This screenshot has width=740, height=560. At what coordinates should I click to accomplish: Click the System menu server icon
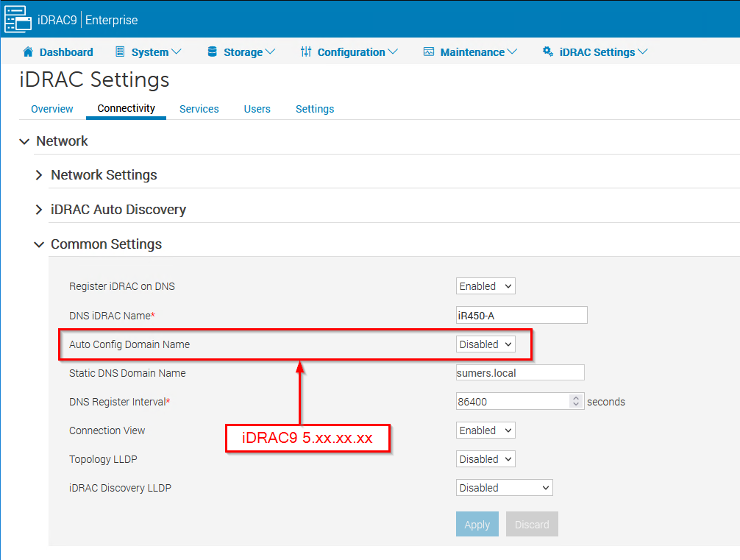pos(121,52)
